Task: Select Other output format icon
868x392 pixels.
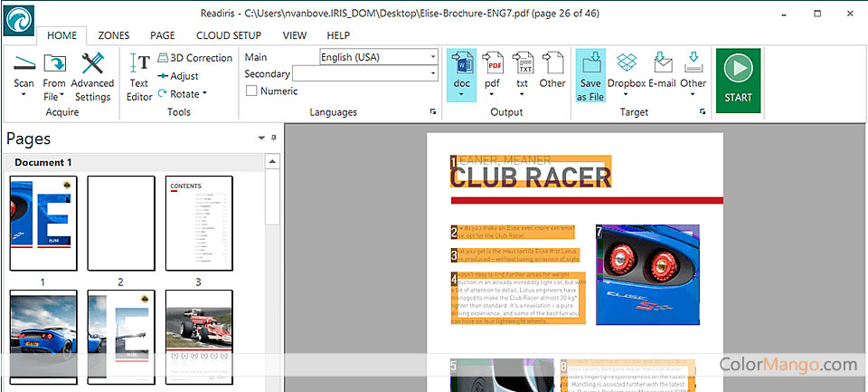Action: tap(552, 63)
